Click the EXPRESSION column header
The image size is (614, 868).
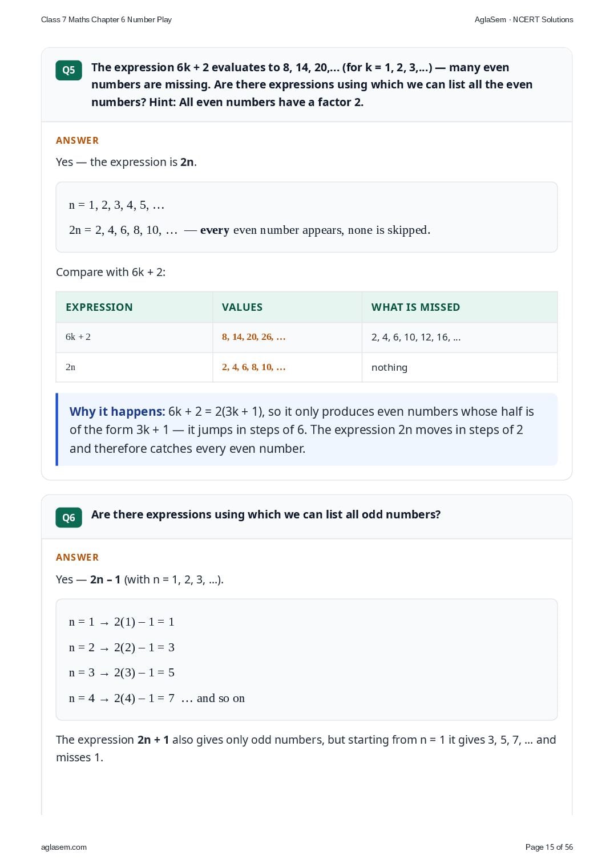pos(99,307)
